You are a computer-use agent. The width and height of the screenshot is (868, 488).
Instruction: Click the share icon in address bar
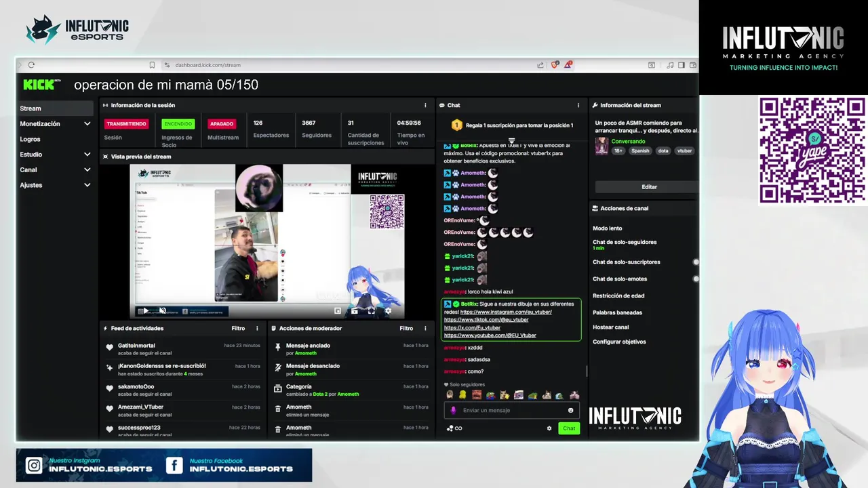tap(540, 65)
